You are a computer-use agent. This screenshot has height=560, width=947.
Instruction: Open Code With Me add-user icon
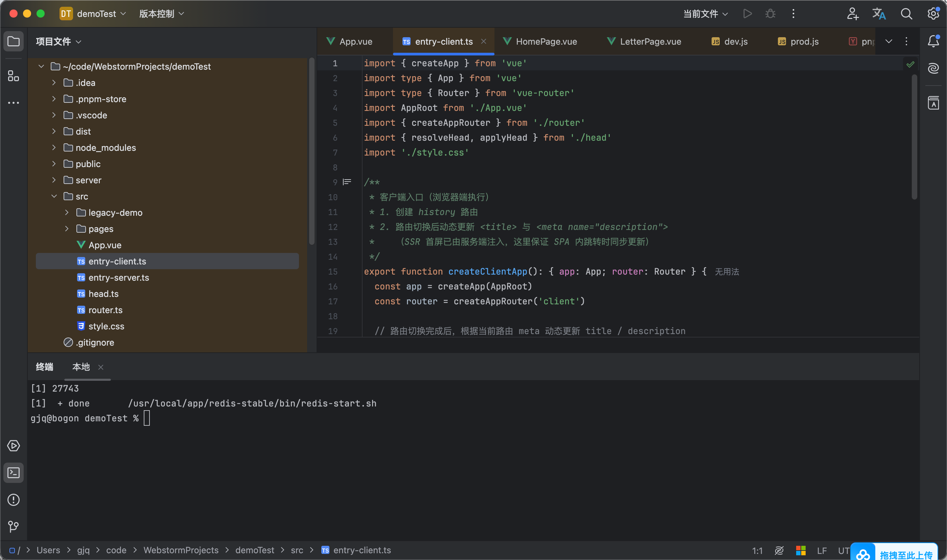(x=852, y=14)
